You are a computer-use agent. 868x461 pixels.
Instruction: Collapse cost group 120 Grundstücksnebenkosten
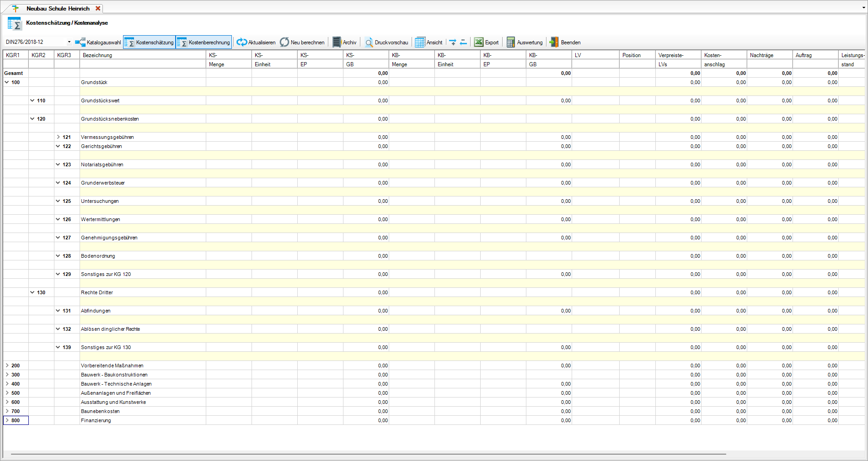click(32, 119)
